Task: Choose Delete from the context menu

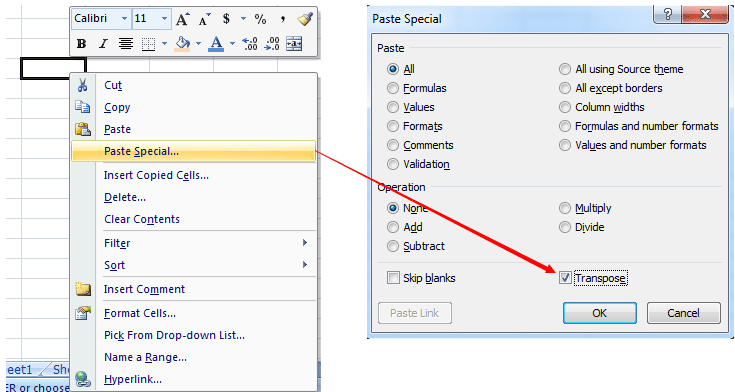Action: (x=193, y=197)
